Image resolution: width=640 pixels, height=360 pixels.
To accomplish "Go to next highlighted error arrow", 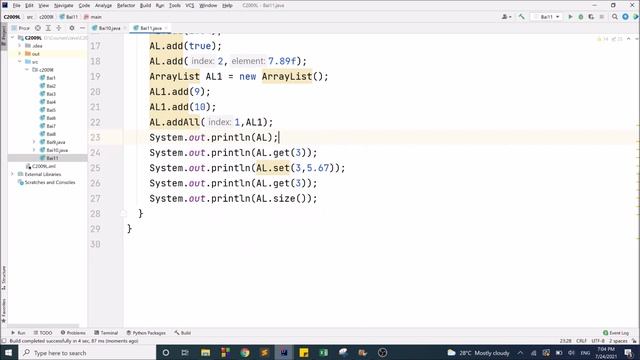I will (x=636, y=39).
